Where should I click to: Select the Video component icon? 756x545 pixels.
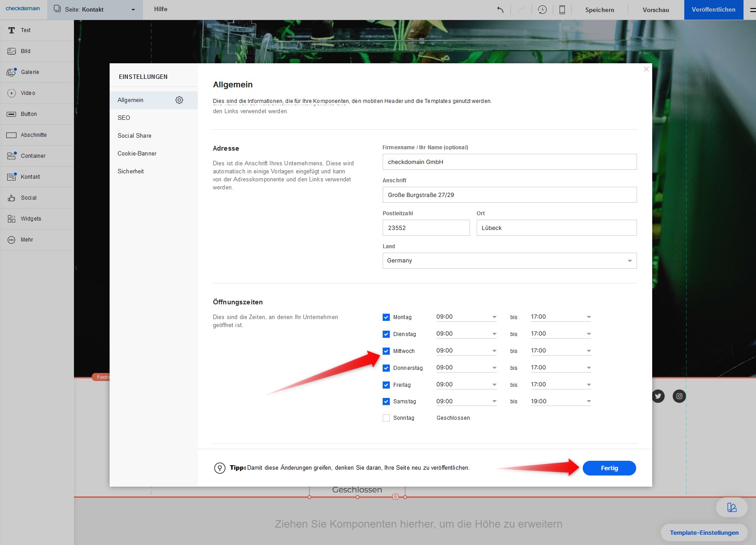coord(12,93)
